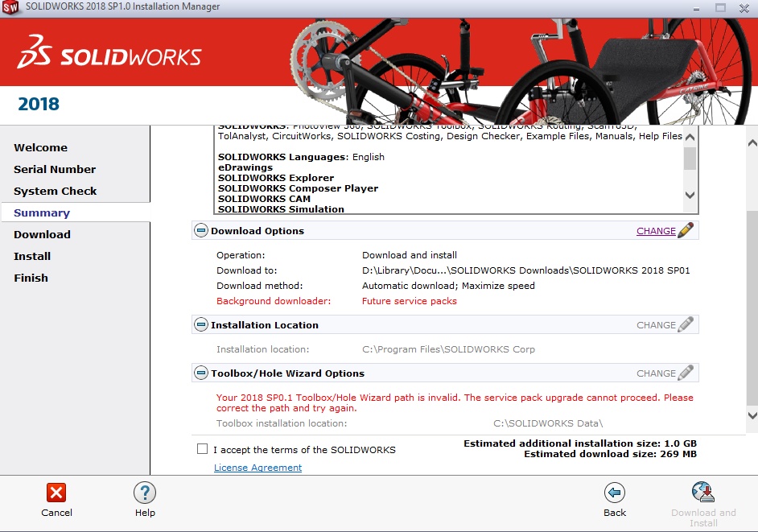Click CHANGE link for Toolbox/Hole Wizard Options
Viewport: 758px width, 532px height.
656,373
